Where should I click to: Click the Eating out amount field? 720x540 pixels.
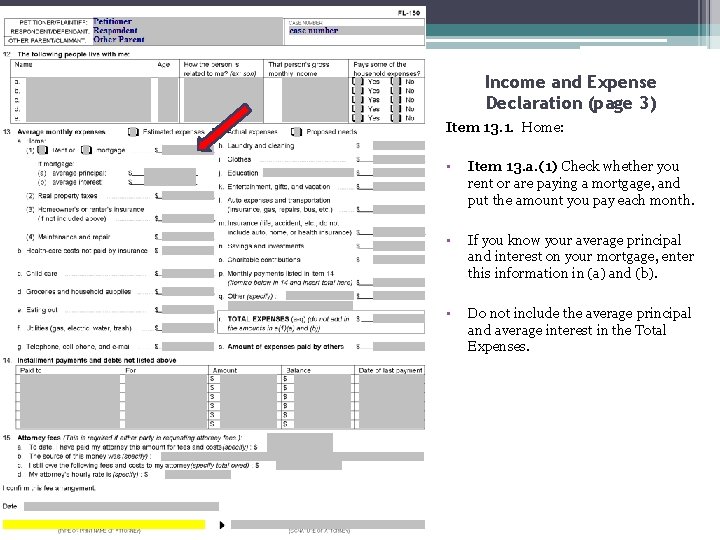pos(188,309)
